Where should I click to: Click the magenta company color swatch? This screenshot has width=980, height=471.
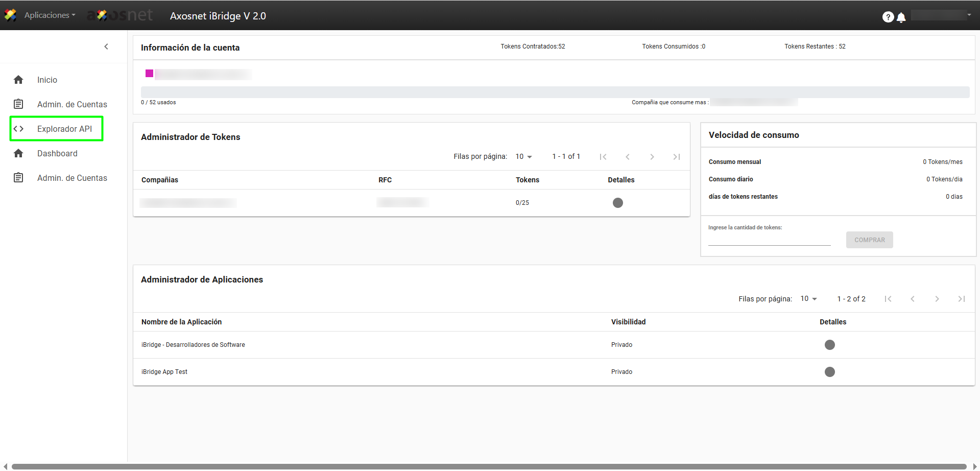point(149,74)
